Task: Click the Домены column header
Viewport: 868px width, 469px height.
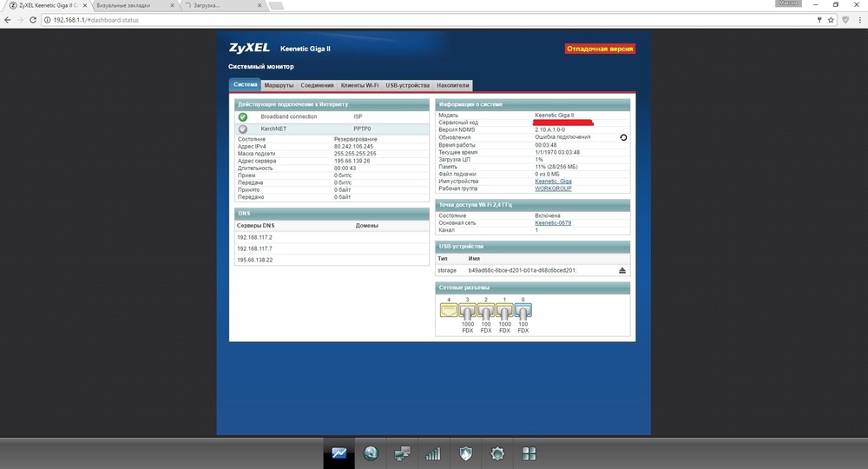Action: (367, 226)
